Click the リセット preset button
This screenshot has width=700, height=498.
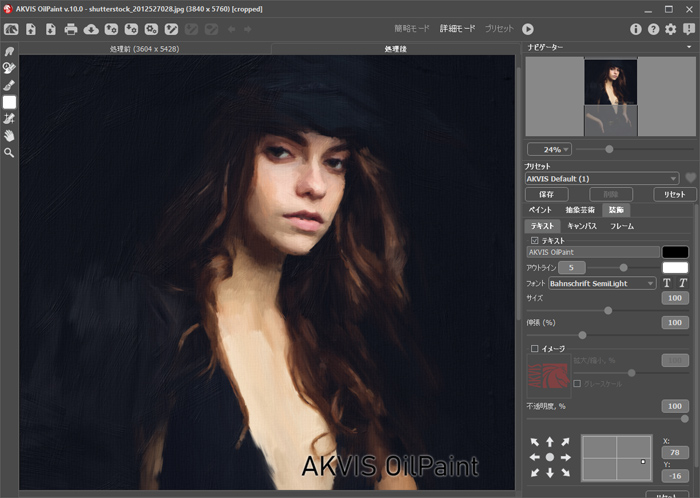tap(675, 194)
